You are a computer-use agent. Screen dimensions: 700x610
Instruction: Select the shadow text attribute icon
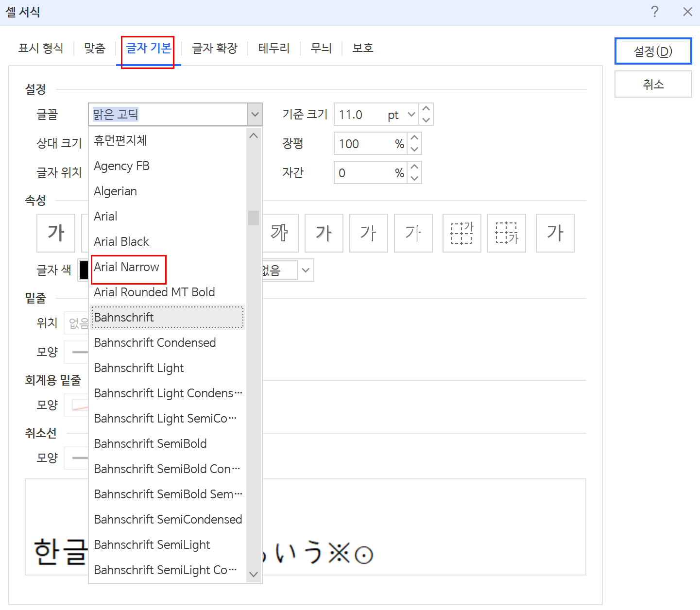[324, 233]
